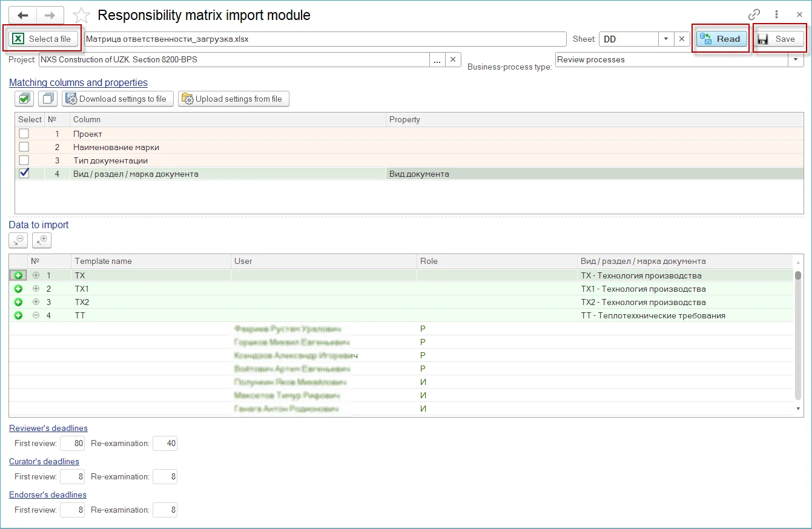812x529 pixels.
Task: Uncheck the Вид / раздел / марка документа row
Action: point(24,174)
